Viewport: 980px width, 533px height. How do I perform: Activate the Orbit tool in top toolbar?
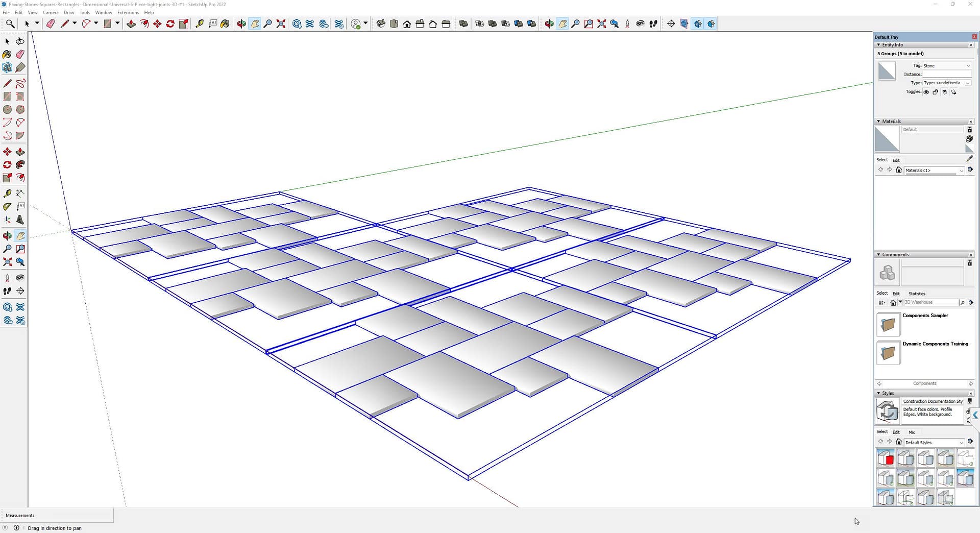[x=241, y=24]
